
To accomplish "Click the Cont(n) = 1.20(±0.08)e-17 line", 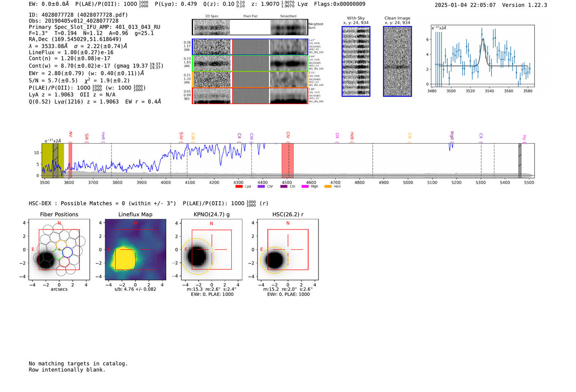I will pos(70,58).
